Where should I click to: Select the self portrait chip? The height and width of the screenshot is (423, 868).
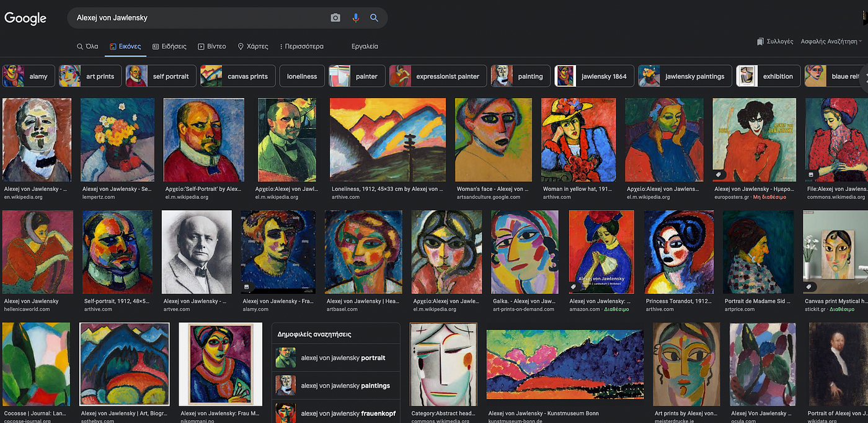(x=161, y=76)
